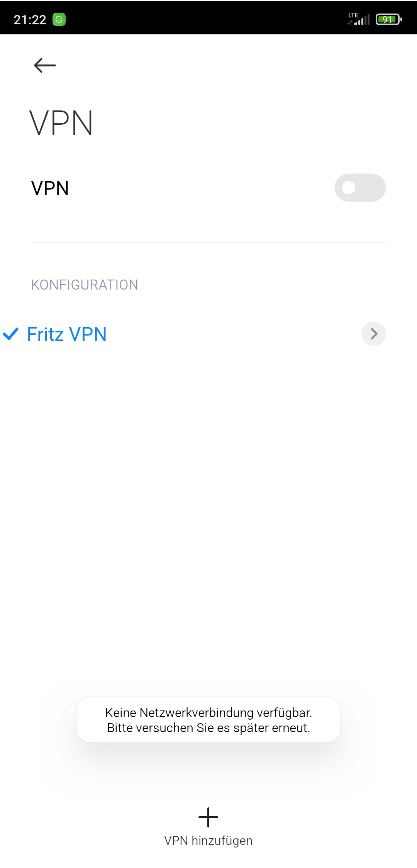Enable the VPN toggle switch

pos(360,188)
